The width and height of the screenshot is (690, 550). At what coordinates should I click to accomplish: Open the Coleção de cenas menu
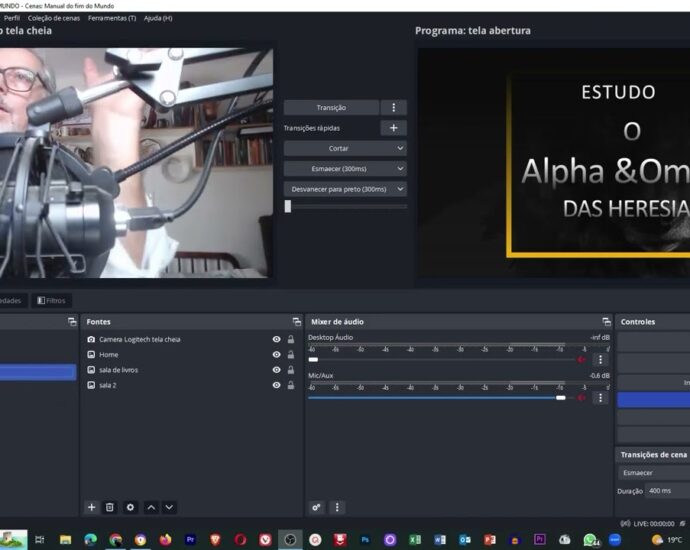54,18
